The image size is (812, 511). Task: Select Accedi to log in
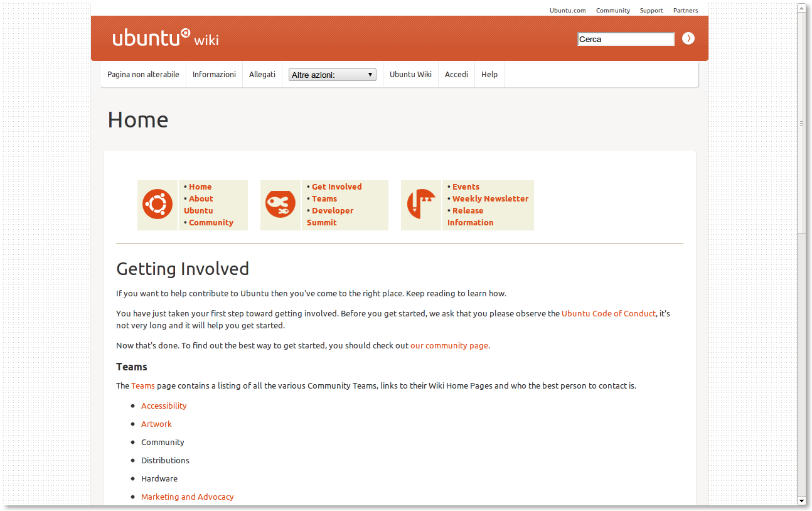click(456, 74)
